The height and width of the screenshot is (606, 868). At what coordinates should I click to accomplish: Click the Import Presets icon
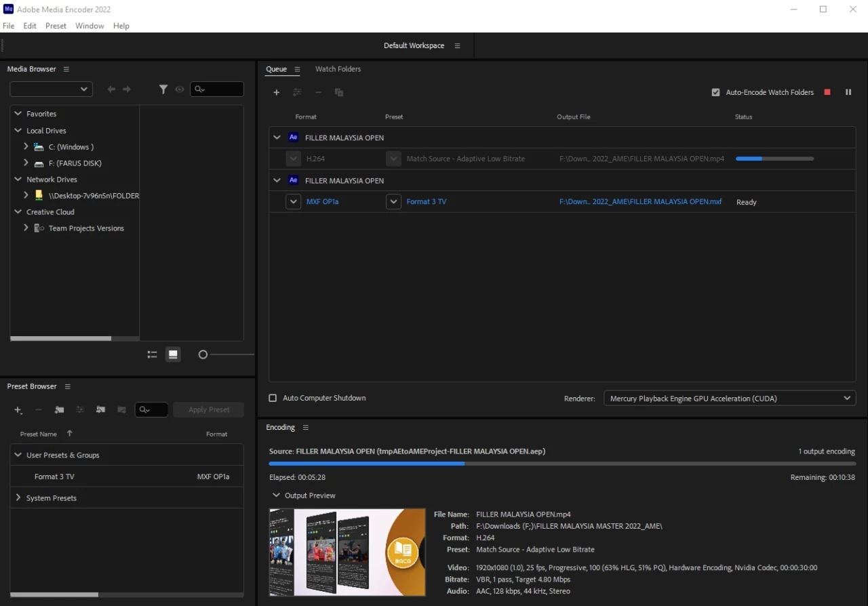coord(101,410)
